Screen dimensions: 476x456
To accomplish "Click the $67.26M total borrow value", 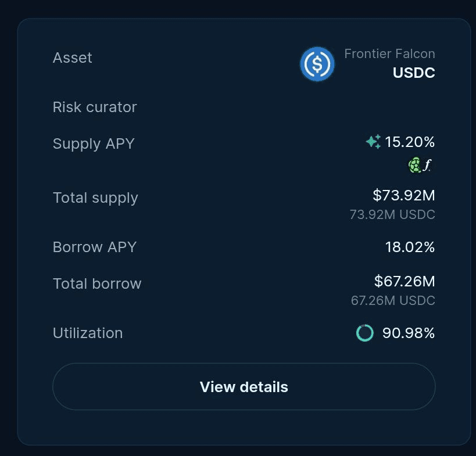I will click(x=405, y=281).
